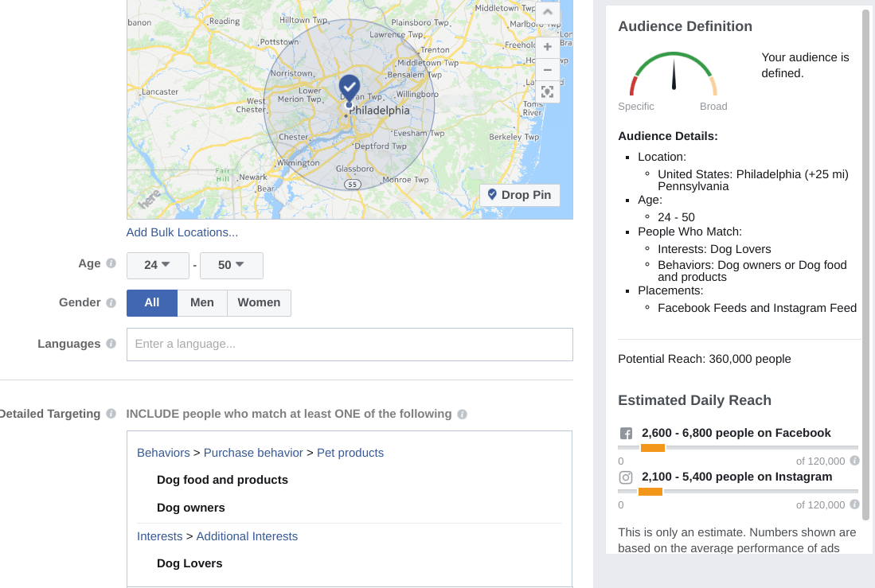Zoom out on the map

click(x=547, y=69)
